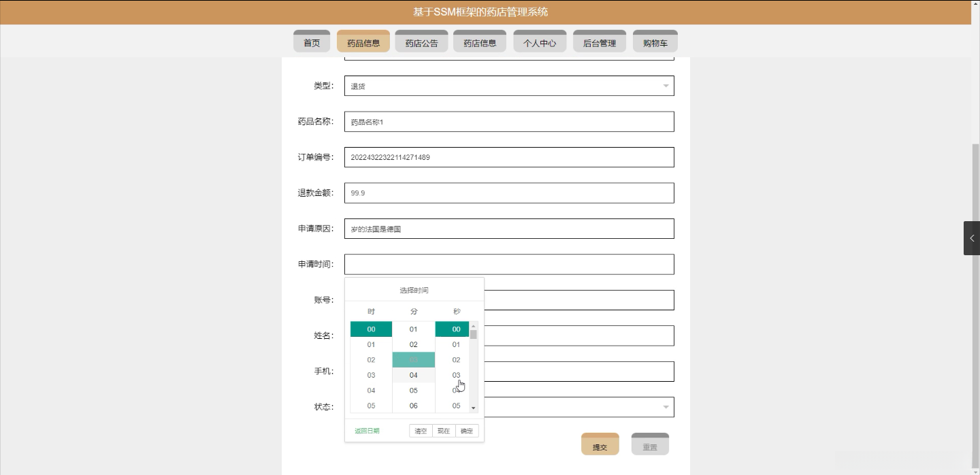This screenshot has width=980, height=475.
Task: Select minute 05 in 分 column
Action: pos(413,391)
